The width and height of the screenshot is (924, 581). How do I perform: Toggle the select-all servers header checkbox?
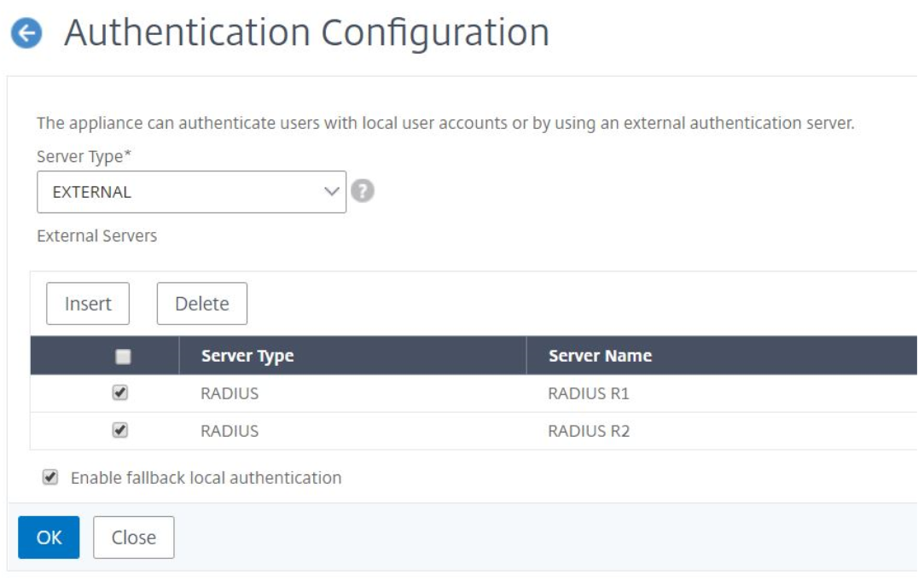point(123,357)
